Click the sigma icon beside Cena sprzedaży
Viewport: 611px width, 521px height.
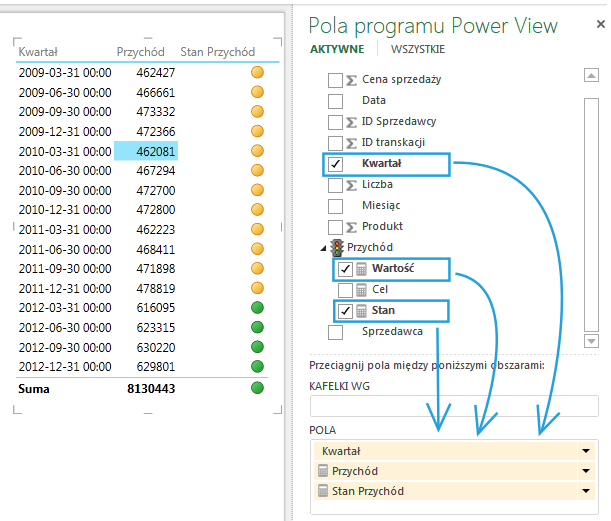click(352, 79)
